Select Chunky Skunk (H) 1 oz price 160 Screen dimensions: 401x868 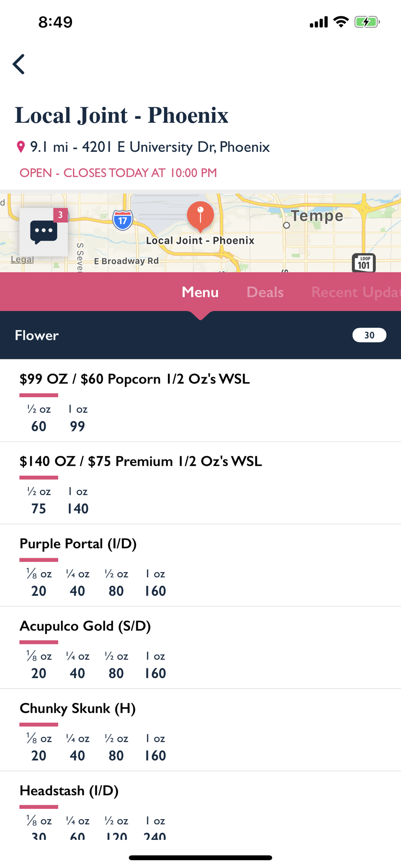(155, 756)
